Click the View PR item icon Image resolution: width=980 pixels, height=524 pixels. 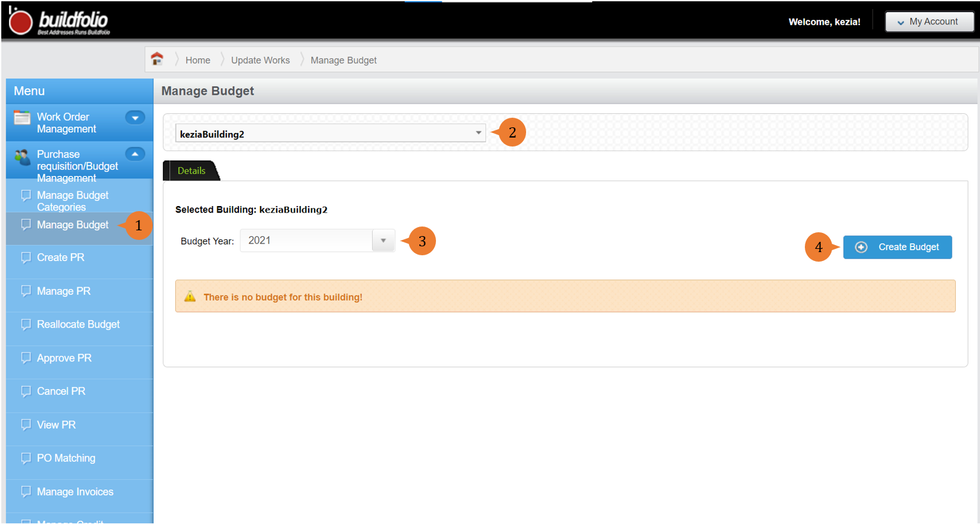pyautogui.click(x=26, y=425)
